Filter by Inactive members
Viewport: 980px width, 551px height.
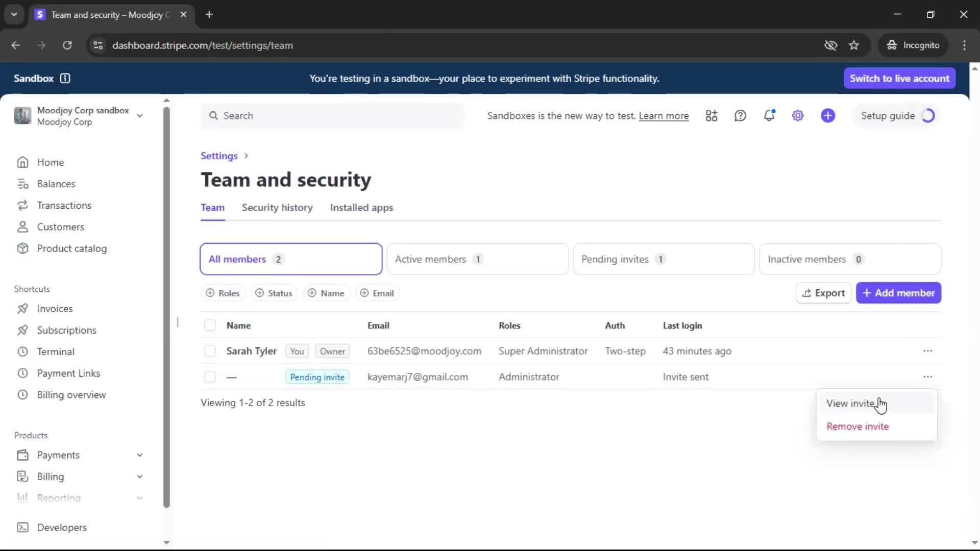click(850, 259)
